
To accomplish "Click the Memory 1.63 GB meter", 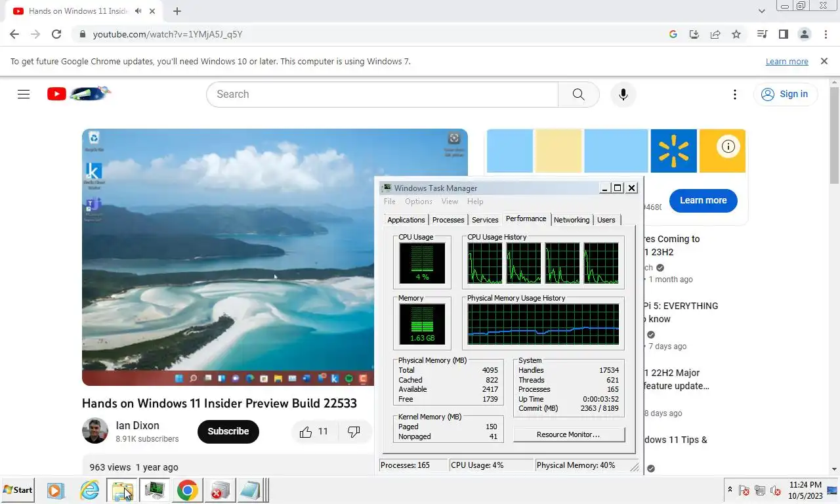I will click(422, 324).
